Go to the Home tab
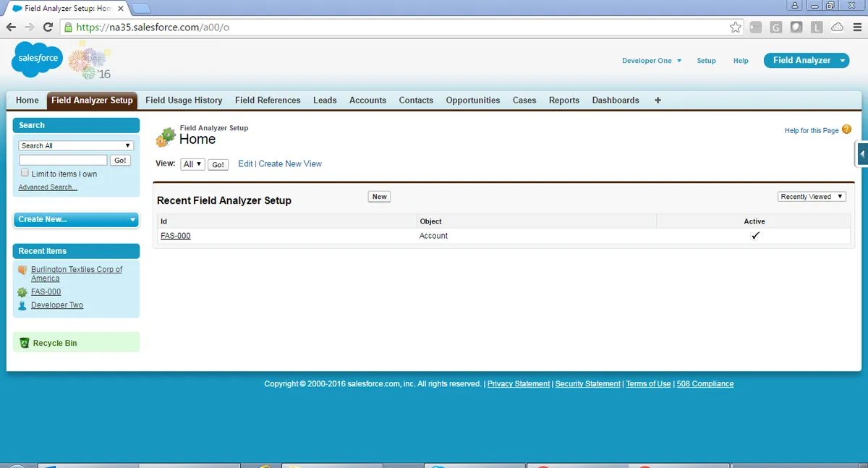This screenshot has width=868, height=468. pyautogui.click(x=27, y=101)
